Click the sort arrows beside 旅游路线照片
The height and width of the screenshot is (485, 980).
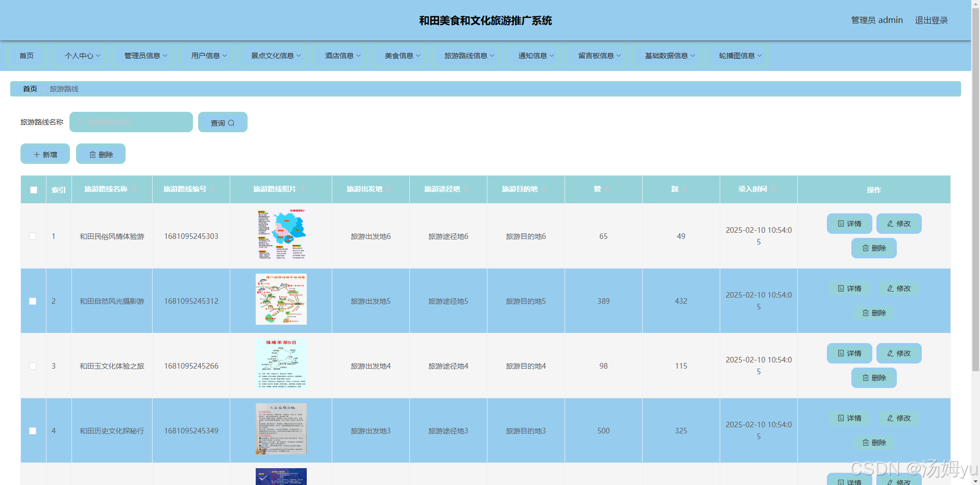[x=302, y=189]
